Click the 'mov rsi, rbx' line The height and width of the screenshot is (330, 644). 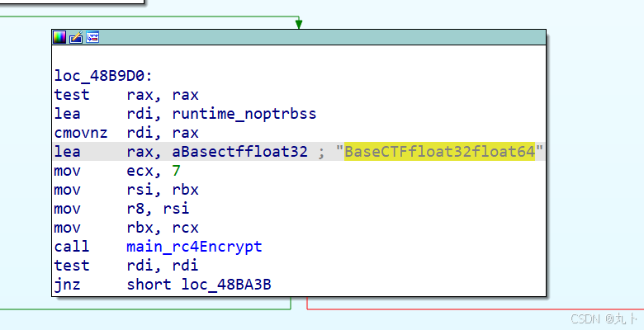[x=126, y=190]
